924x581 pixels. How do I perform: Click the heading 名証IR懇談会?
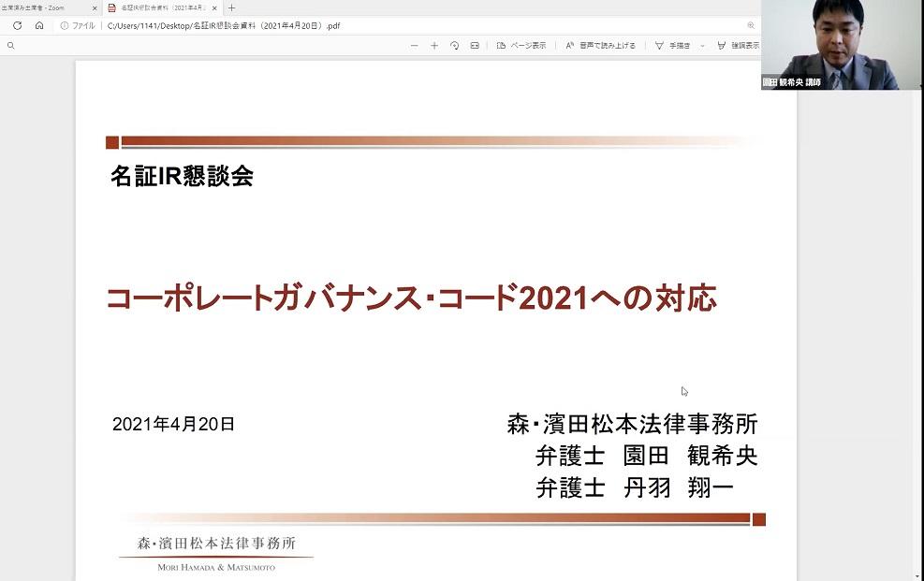tap(183, 176)
